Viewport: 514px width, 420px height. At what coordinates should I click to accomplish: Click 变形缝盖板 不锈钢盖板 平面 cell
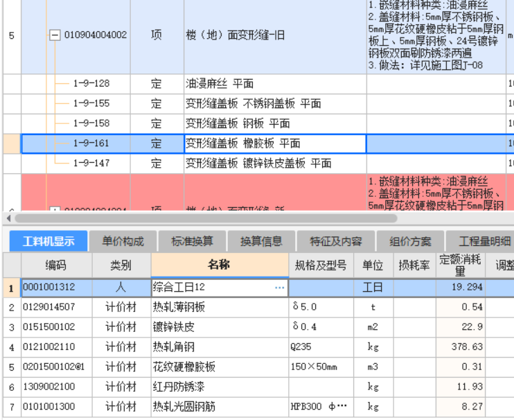click(x=275, y=104)
